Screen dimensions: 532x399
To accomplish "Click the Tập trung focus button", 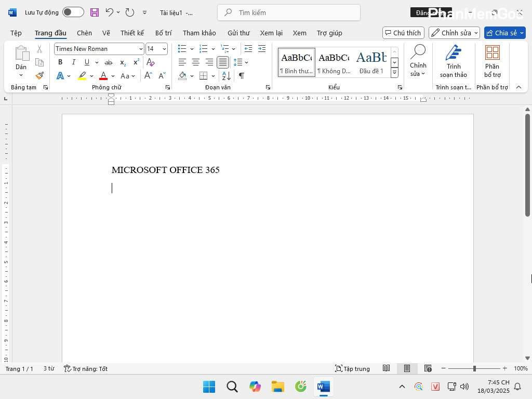I will (352, 368).
